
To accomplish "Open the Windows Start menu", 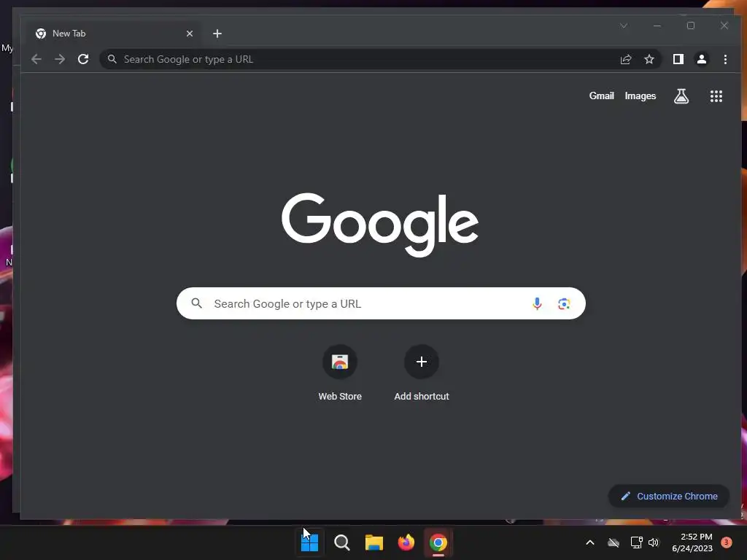I will click(x=309, y=542).
